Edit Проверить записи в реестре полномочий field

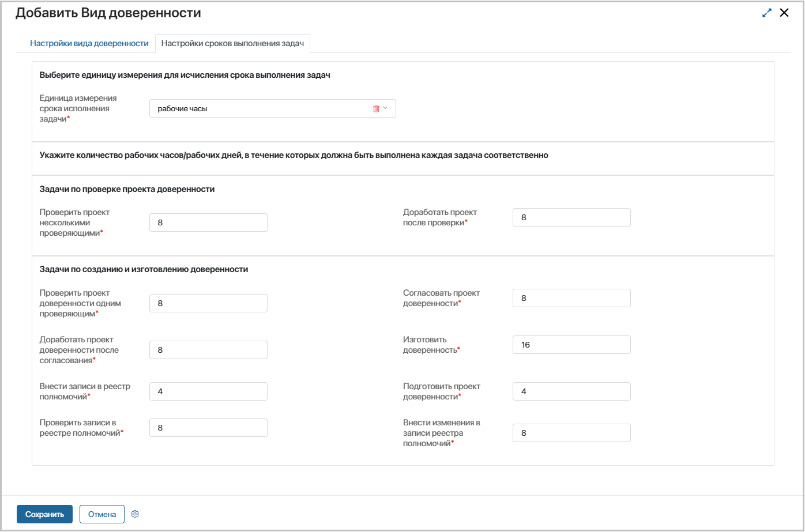pos(208,428)
